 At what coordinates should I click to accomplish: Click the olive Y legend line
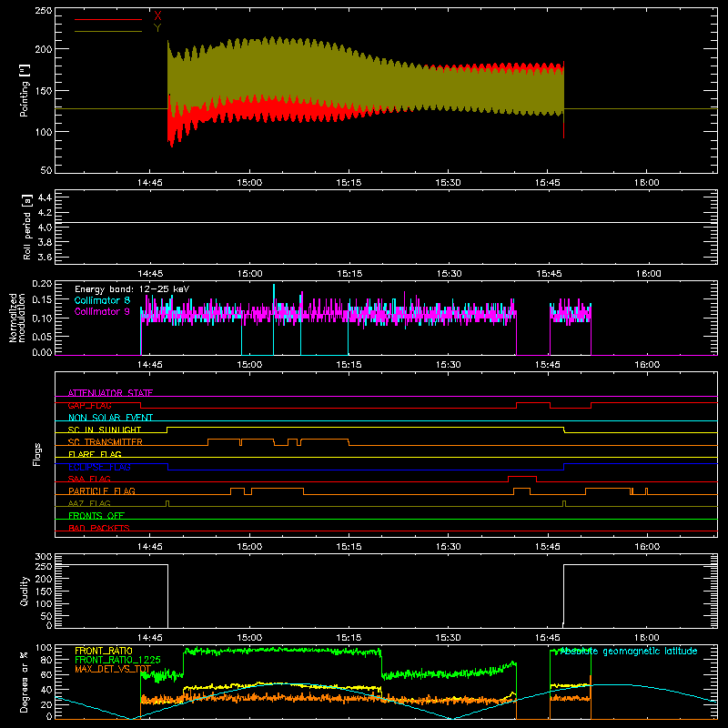click(108, 31)
